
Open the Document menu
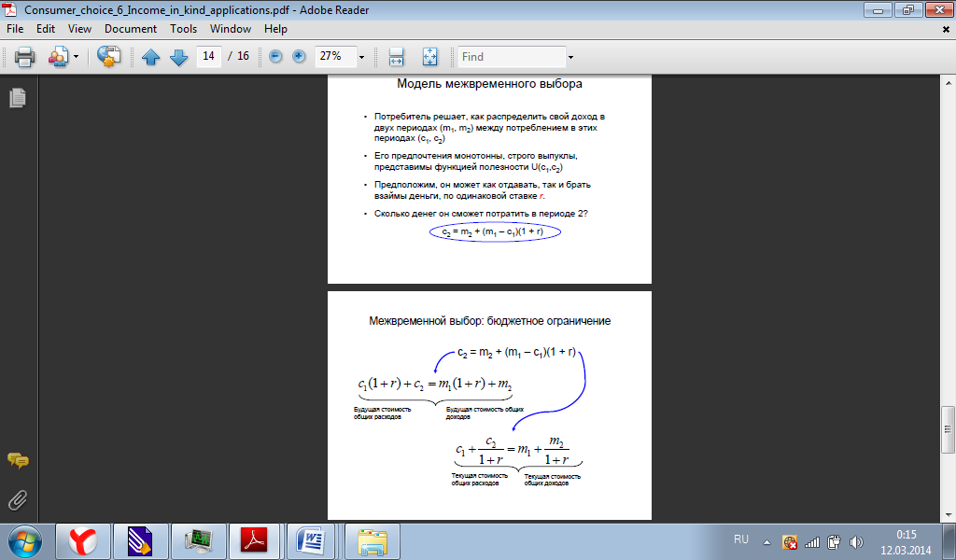131,29
